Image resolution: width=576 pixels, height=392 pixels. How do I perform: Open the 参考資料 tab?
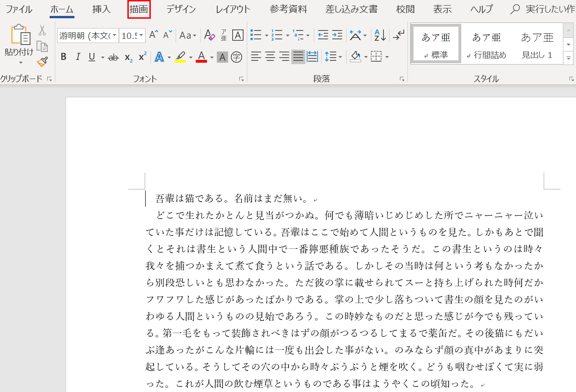[288, 9]
